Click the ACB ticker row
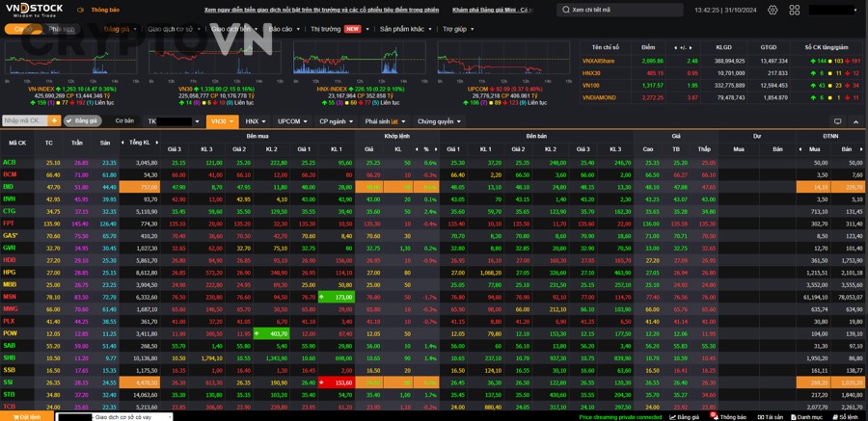Viewport: 868px width, 421px height. pos(434,162)
